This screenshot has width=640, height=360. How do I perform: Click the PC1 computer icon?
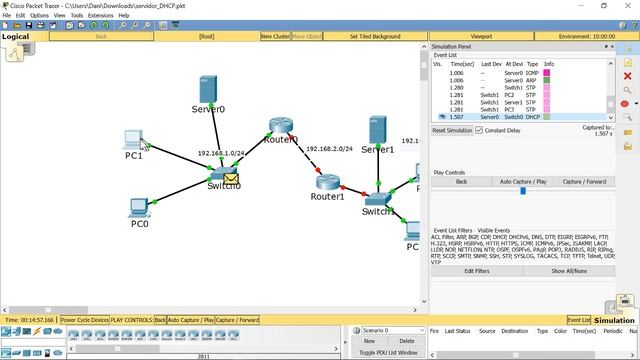133,140
